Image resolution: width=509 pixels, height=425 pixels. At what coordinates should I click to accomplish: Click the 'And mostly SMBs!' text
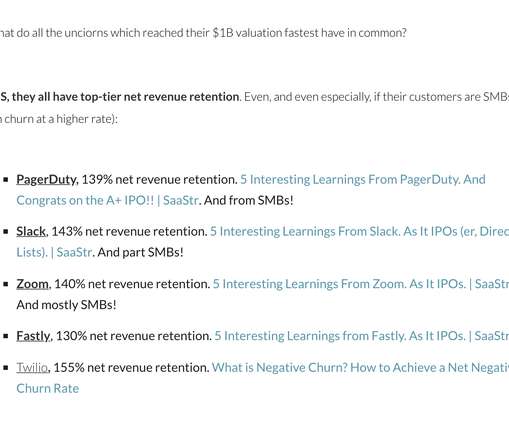pyautogui.click(x=66, y=305)
